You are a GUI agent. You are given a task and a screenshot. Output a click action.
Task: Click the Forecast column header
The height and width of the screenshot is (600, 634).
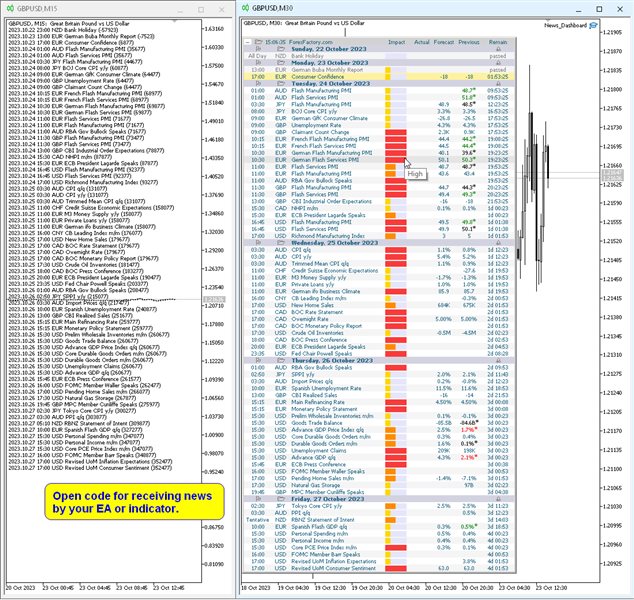pyautogui.click(x=444, y=42)
